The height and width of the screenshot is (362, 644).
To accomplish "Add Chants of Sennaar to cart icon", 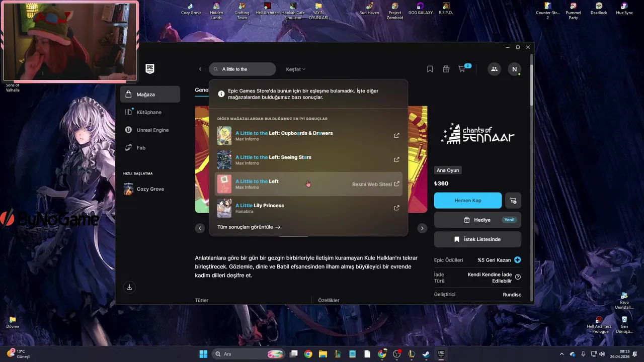I will [513, 200].
